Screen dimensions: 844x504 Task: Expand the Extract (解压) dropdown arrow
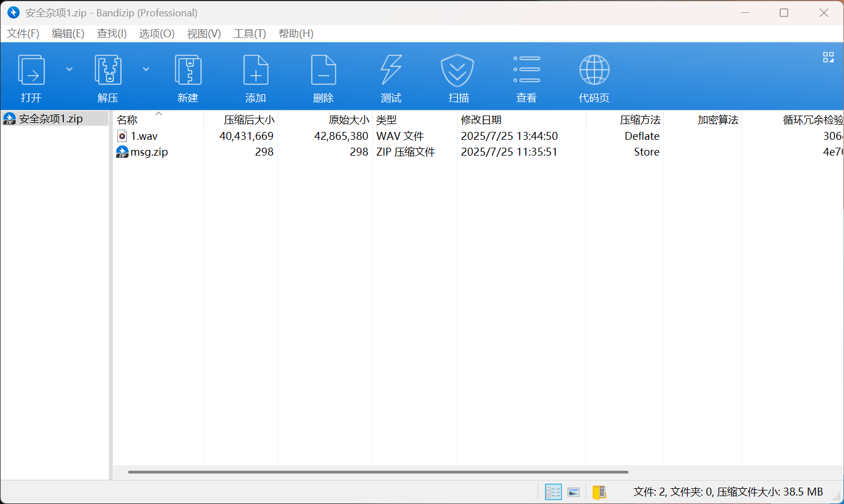pos(146,69)
